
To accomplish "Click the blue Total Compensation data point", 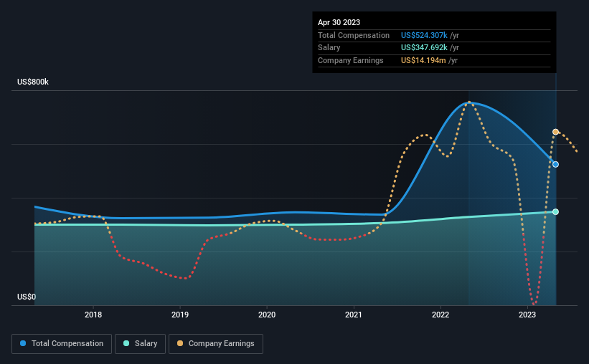I will pyautogui.click(x=555, y=164).
